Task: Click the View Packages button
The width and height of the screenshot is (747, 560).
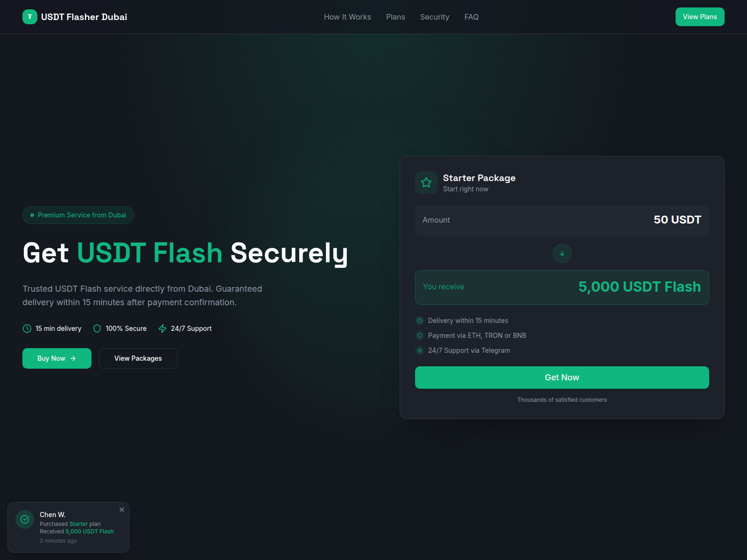Action: [x=138, y=358]
